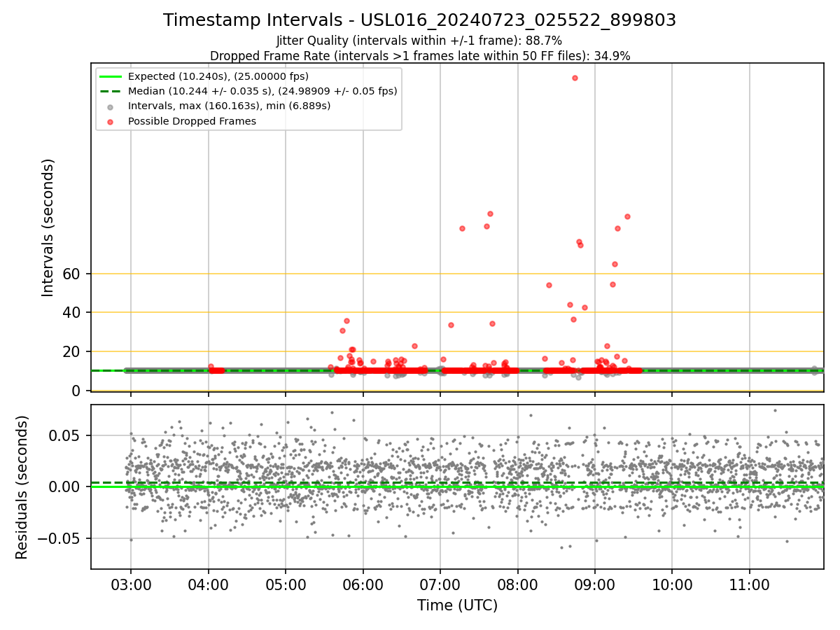Click the 'Dropped Frame Rate' subtitle line
Image resolution: width=840 pixels, height=630 pixels.
420,56
